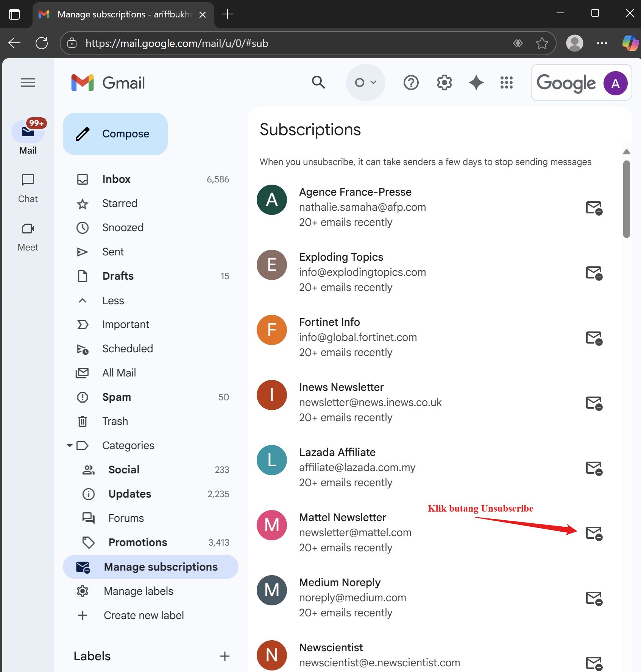Open the Inbox folder
The width and height of the screenshot is (641, 672).
(x=151, y=179)
